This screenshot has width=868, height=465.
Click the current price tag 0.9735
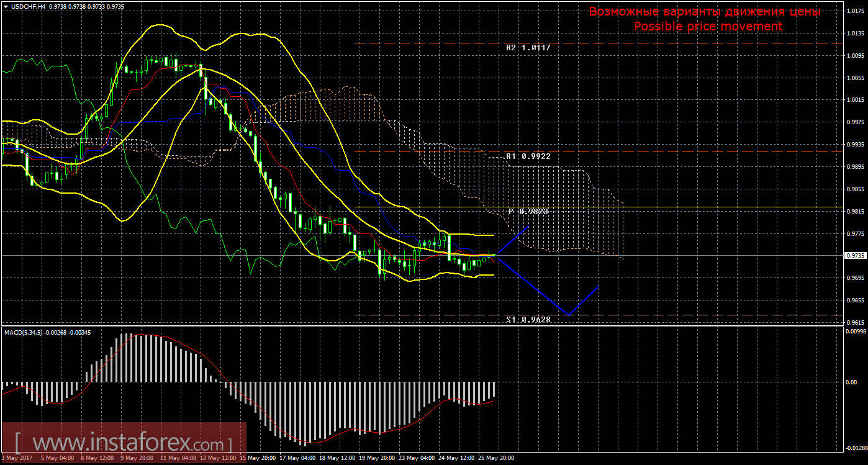(x=855, y=256)
